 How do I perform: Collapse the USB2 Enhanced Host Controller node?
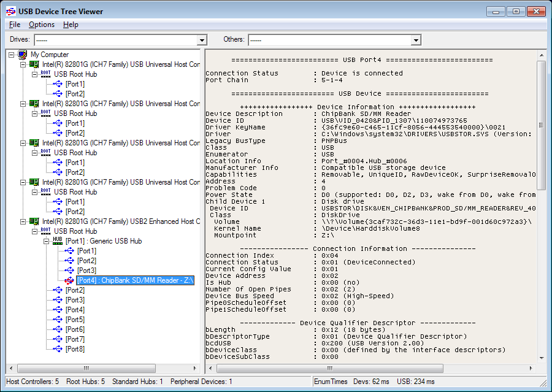22,221
